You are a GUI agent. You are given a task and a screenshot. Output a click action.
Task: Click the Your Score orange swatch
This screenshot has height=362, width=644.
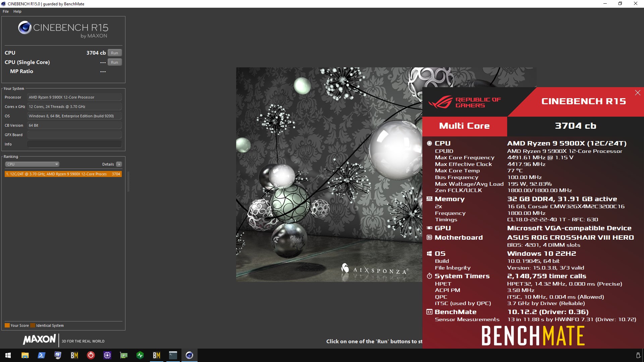[7, 325]
